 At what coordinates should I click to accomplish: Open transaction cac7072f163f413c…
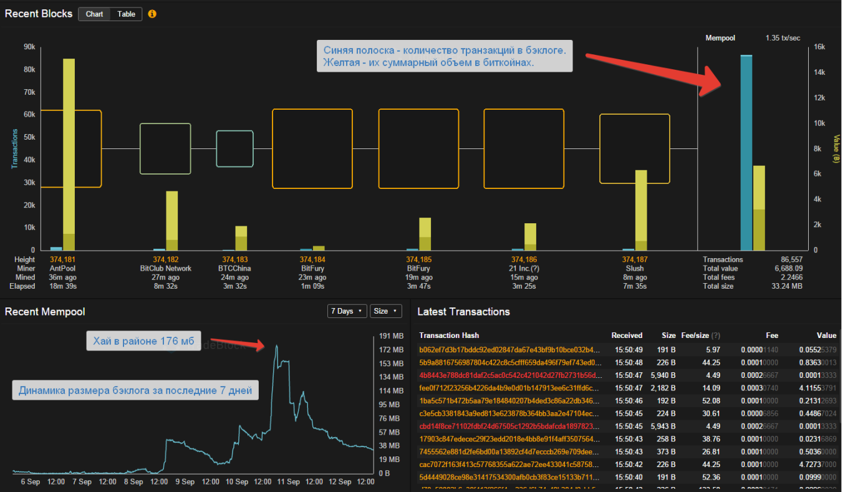510,465
